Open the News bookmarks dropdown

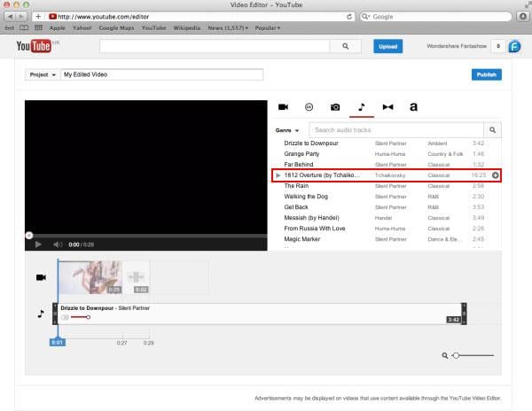228,27
